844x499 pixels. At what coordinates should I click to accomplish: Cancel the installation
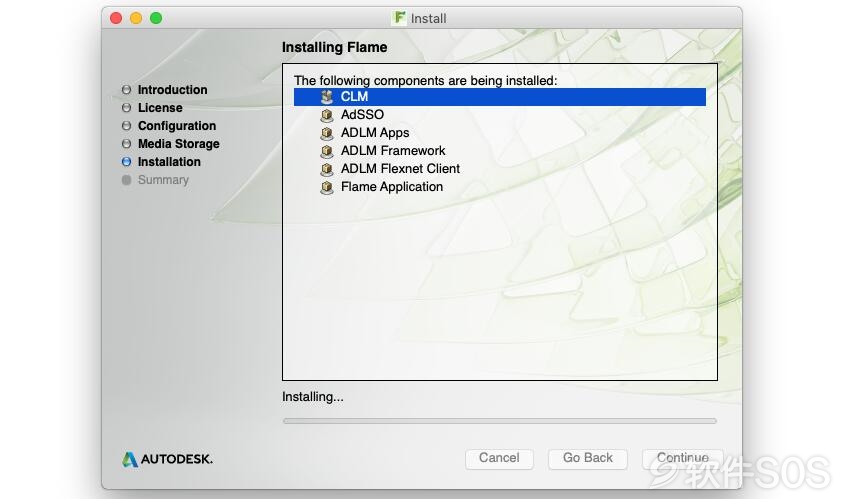[x=499, y=459]
